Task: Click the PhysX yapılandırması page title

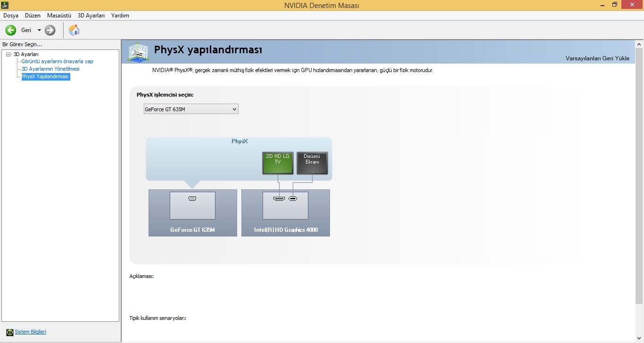Action: [208, 49]
